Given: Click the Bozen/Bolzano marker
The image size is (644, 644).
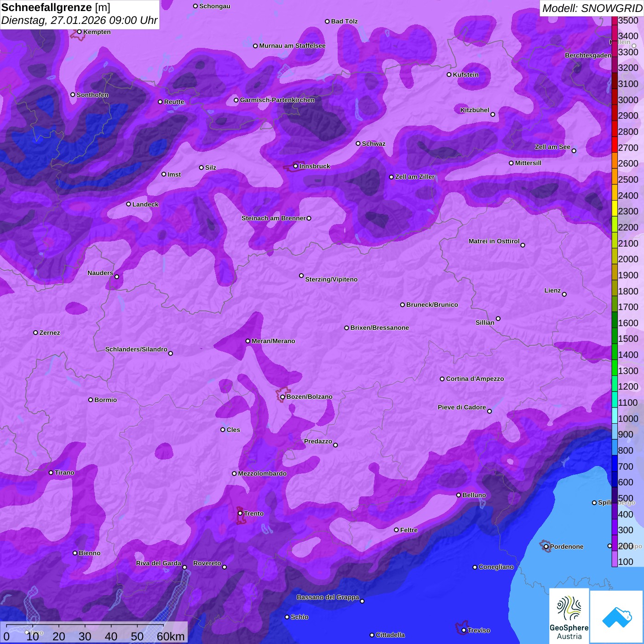Looking at the screenshot, I should coord(282,397).
